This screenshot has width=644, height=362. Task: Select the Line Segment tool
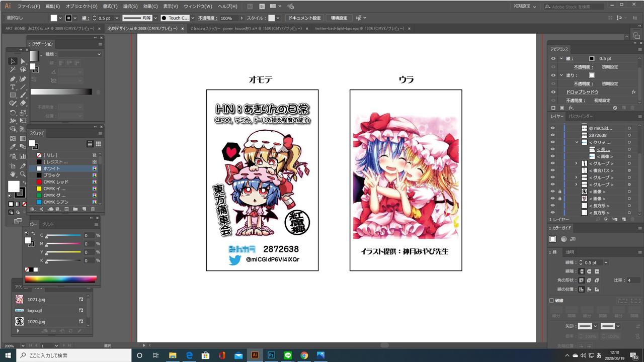click(23, 87)
